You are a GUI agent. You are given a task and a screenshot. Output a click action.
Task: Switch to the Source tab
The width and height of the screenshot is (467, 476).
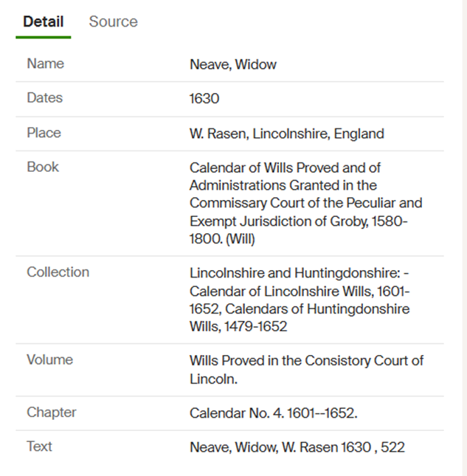click(113, 22)
